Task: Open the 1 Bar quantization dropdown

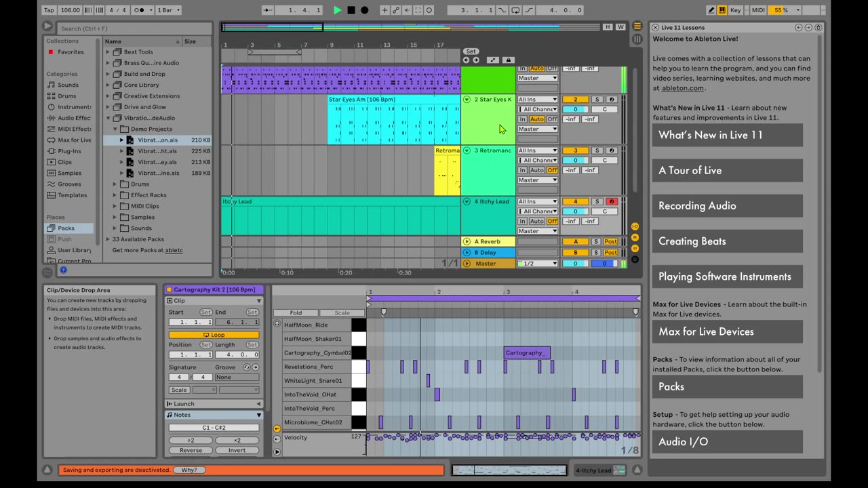Action: pyautogui.click(x=167, y=10)
